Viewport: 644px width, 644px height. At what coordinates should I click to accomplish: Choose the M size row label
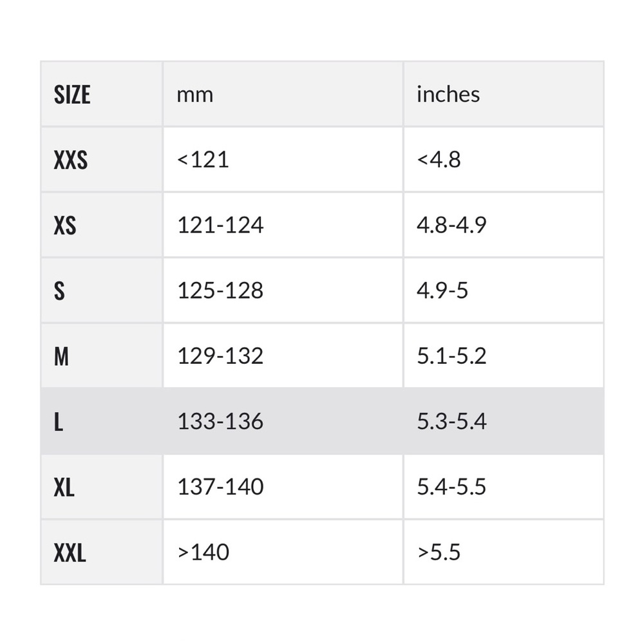coord(61,356)
